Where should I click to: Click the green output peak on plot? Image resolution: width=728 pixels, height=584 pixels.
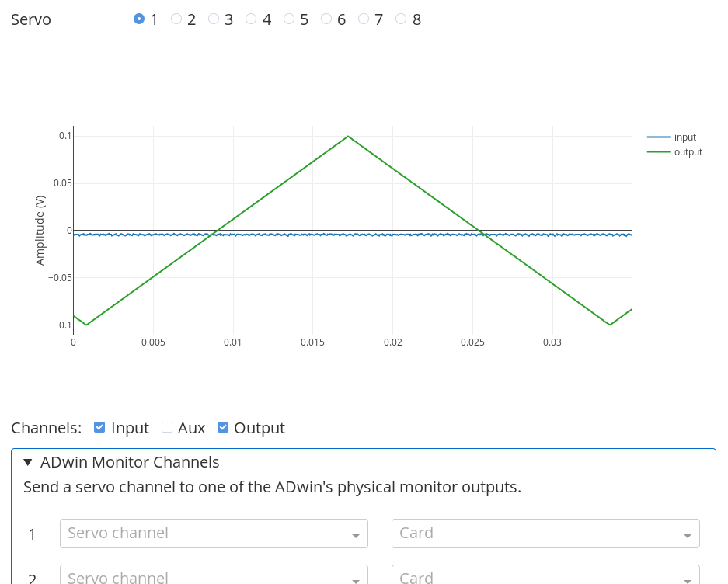coord(348,137)
